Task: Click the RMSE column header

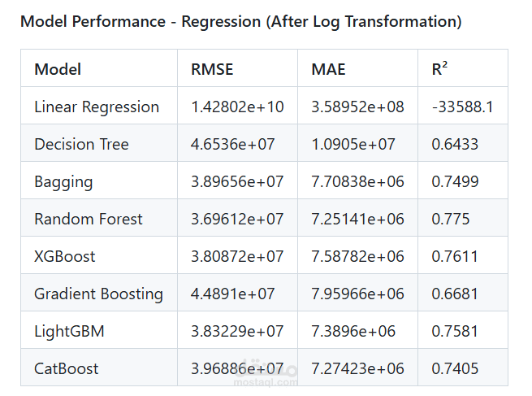Action: point(212,69)
